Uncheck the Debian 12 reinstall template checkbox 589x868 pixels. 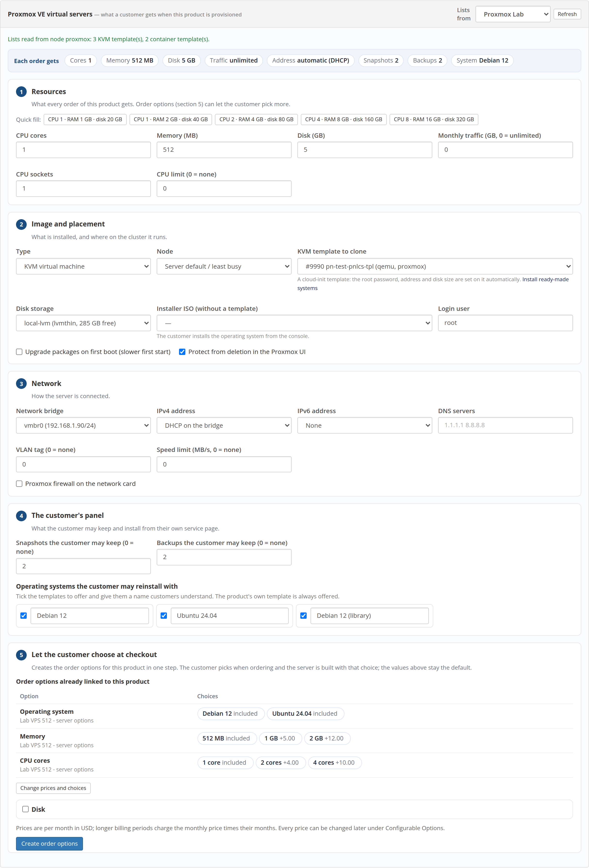[x=24, y=616]
